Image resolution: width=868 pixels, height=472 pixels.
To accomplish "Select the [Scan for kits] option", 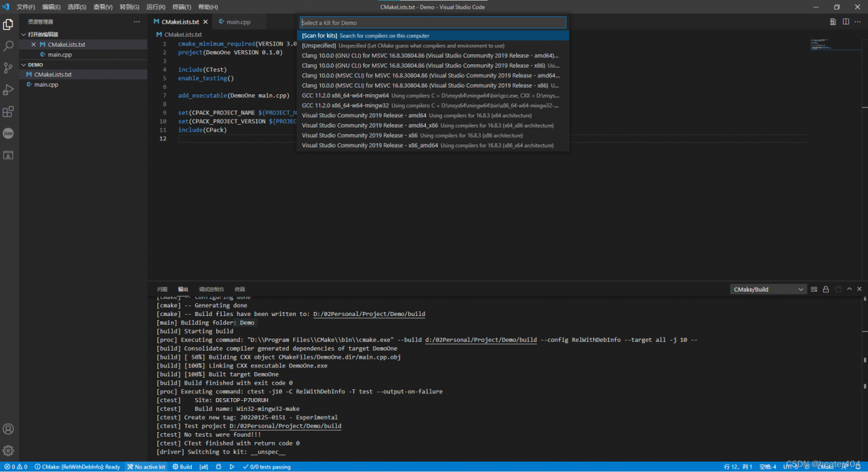I will tap(433, 35).
